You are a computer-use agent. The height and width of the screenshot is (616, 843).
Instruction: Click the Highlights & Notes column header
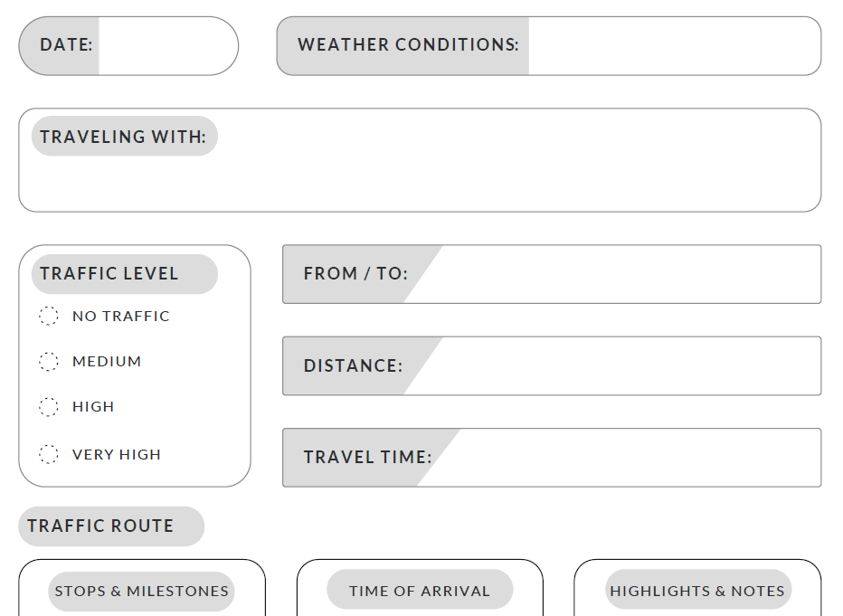pyautogui.click(x=697, y=591)
